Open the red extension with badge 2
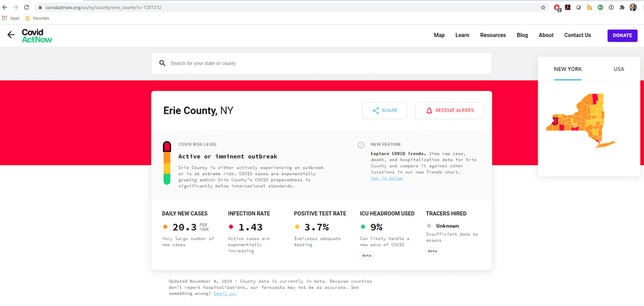Image resolution: width=644 pixels, height=306 pixels. coord(557,8)
